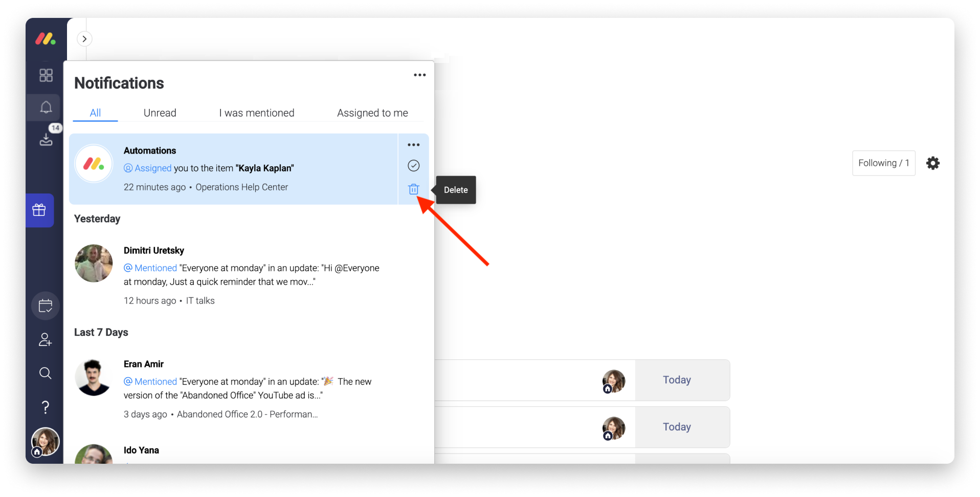Click person avatar in second Today row
Screen dimensions: 980x497
(614, 428)
